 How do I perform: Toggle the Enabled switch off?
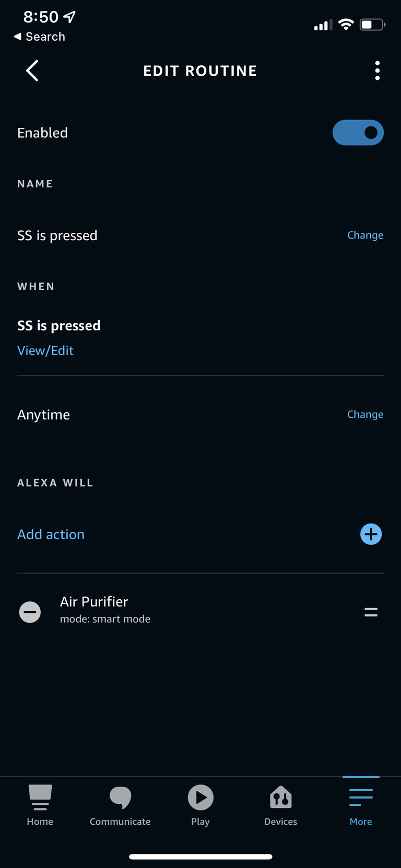(x=358, y=133)
